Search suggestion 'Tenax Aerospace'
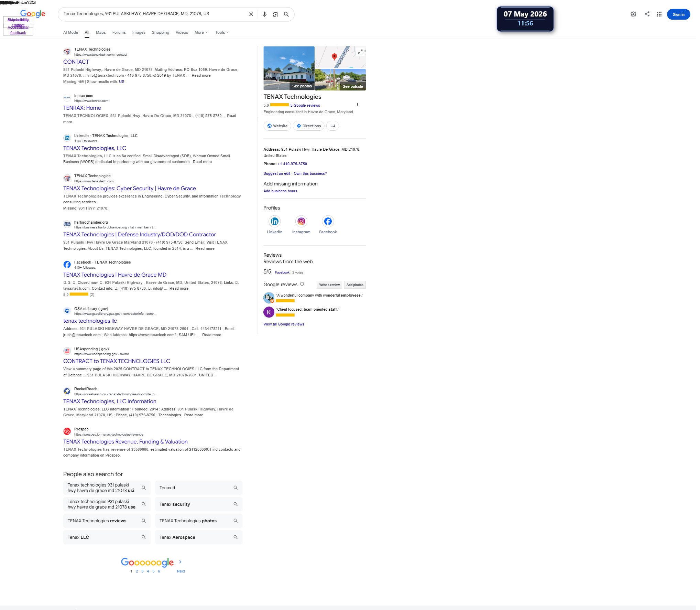This screenshot has width=700, height=610. [199, 537]
